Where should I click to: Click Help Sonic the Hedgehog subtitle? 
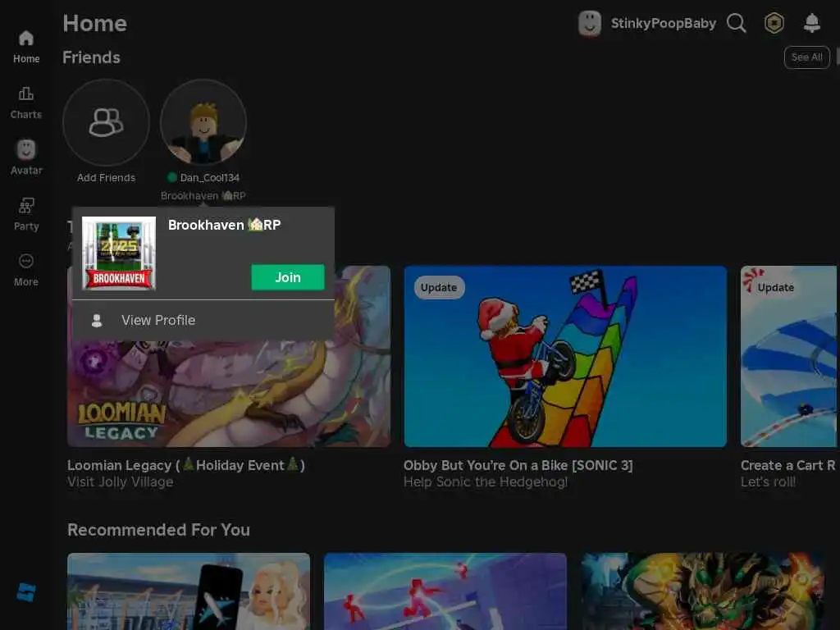[x=486, y=482]
